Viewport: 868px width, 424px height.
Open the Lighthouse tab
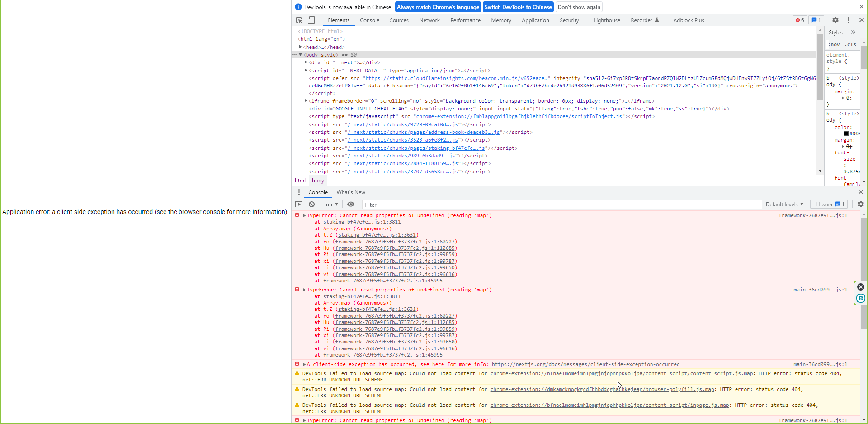click(607, 20)
